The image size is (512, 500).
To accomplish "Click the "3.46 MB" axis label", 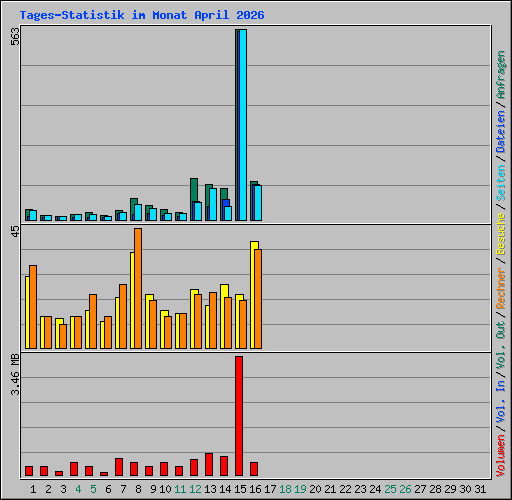I will (x=15, y=374).
